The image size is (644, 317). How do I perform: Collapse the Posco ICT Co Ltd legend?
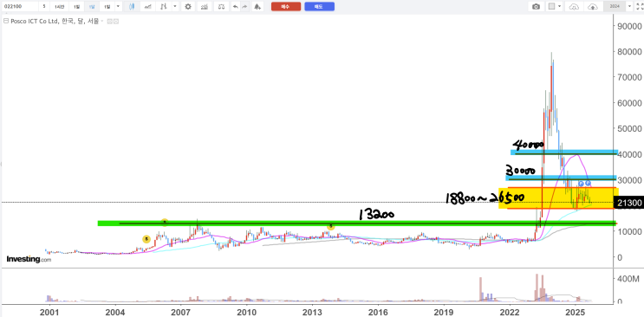(x=6, y=22)
